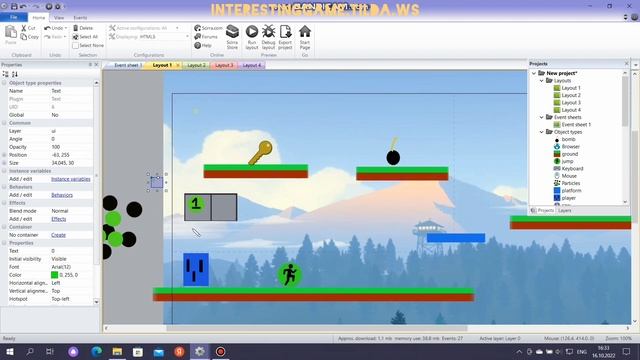Start Debug layout with the bug icon
Viewport: 640px width, 360px height.
(269, 31)
